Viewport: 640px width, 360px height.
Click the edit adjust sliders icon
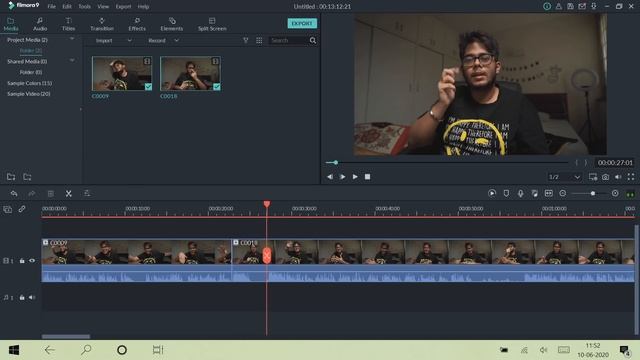coord(87,193)
